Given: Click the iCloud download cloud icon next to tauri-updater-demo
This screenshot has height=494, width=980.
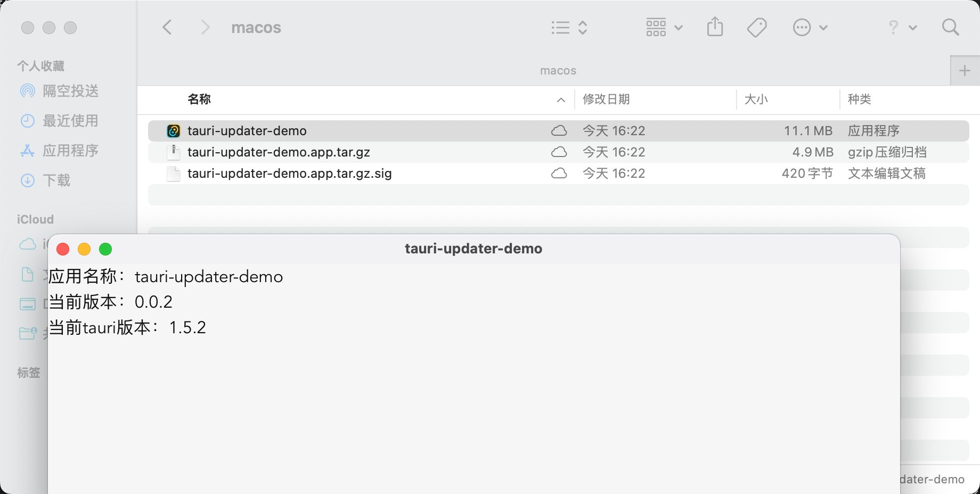Looking at the screenshot, I should click(x=559, y=130).
